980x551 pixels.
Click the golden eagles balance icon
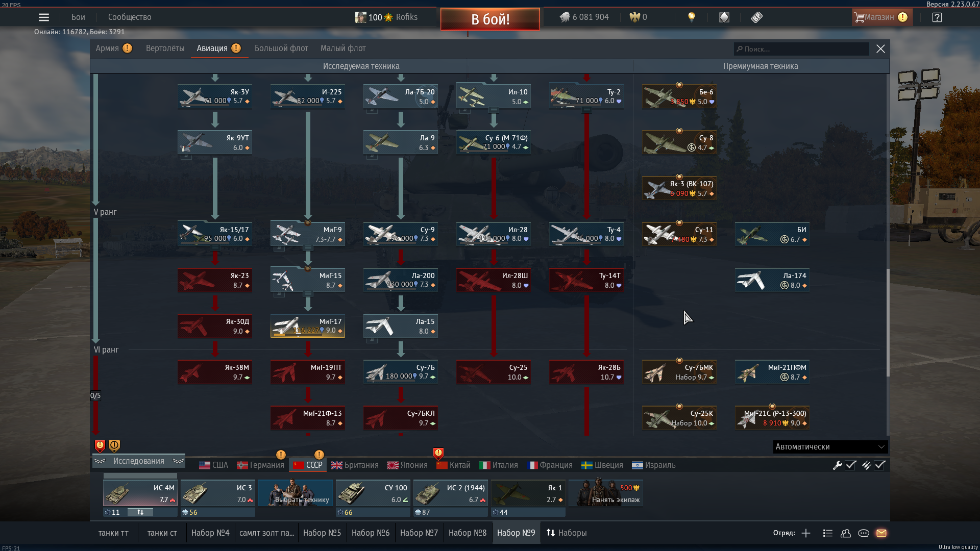click(x=634, y=17)
